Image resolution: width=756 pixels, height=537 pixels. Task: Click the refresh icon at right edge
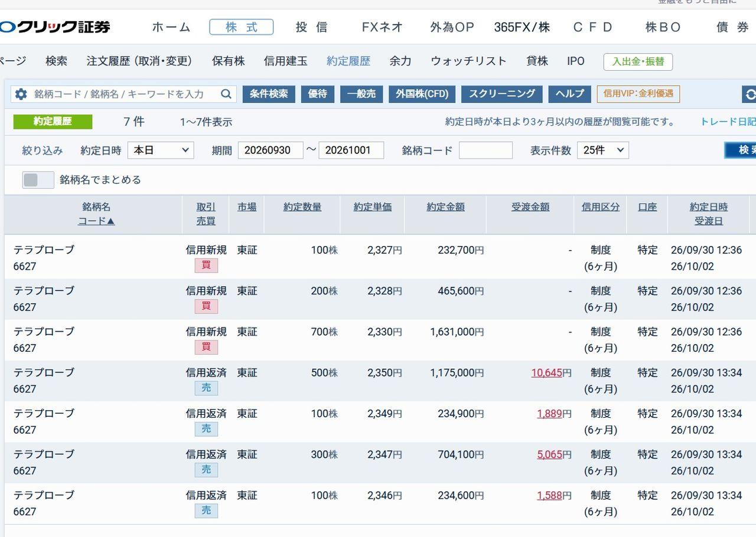click(x=750, y=94)
